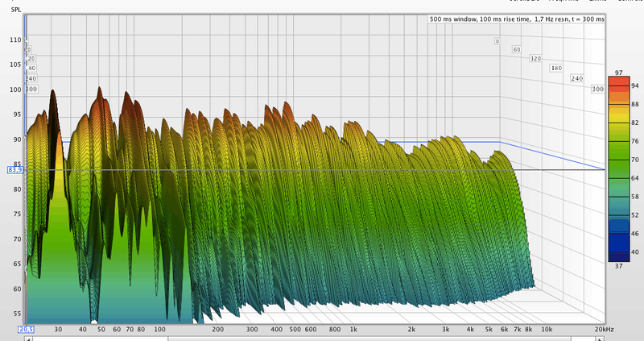Click the 37 value below the color legend
The width and height of the screenshot is (644, 341).
(x=618, y=266)
